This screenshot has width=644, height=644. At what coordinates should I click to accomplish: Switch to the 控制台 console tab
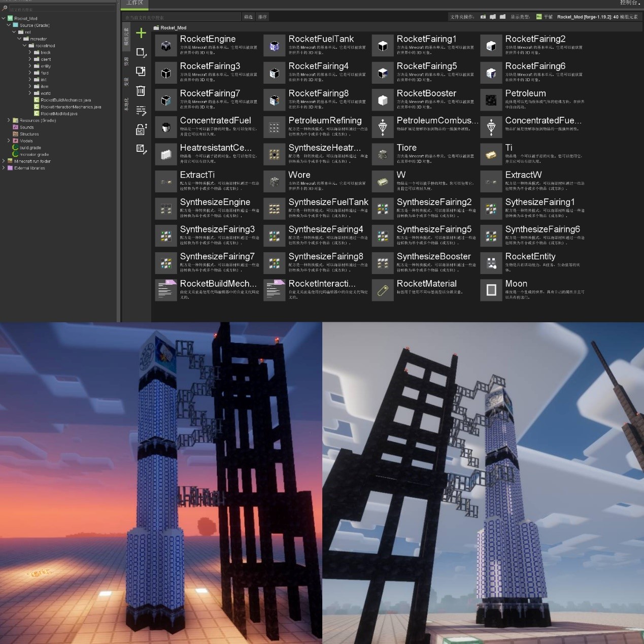[x=629, y=3]
